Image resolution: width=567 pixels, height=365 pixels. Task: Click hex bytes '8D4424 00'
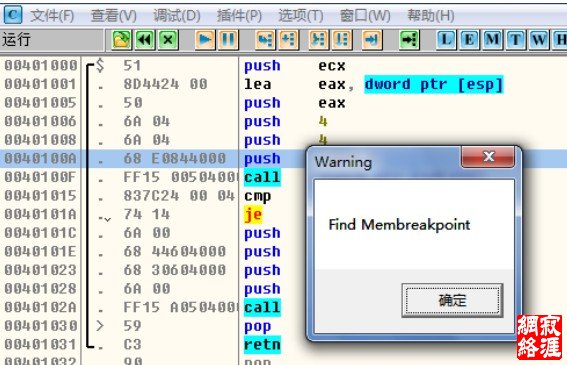pyautogui.click(x=165, y=84)
